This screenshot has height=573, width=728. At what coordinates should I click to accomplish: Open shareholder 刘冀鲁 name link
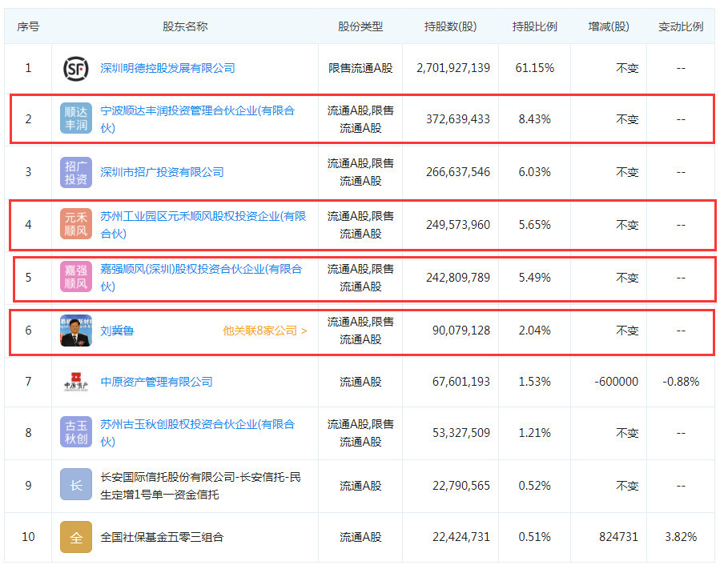pos(117,331)
